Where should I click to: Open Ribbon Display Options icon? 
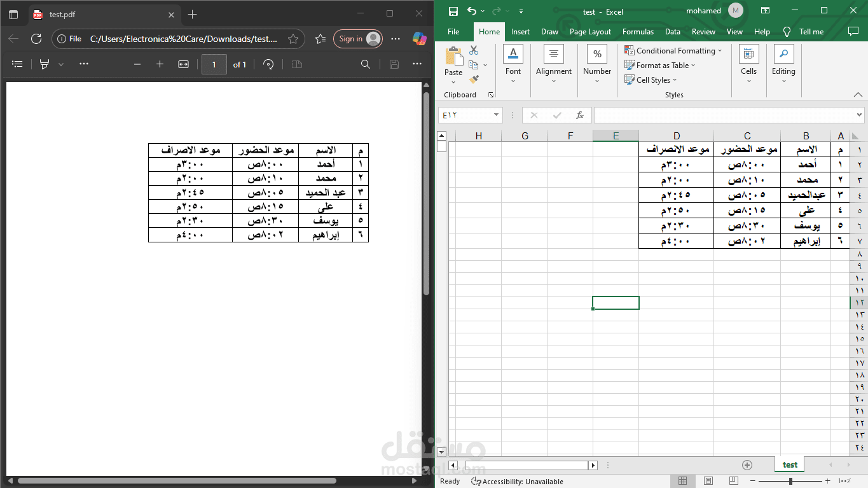click(x=766, y=11)
